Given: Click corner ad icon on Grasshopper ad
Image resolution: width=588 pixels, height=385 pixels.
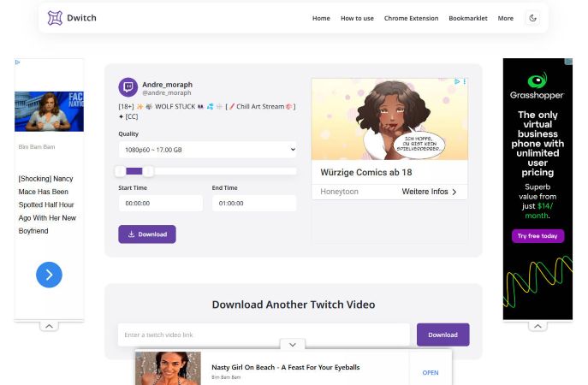Looking at the screenshot, I should click(x=569, y=62).
